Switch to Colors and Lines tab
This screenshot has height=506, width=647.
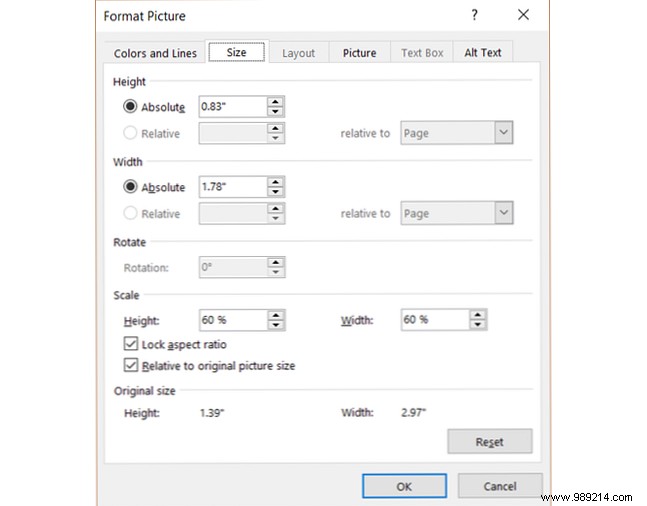[x=155, y=53]
